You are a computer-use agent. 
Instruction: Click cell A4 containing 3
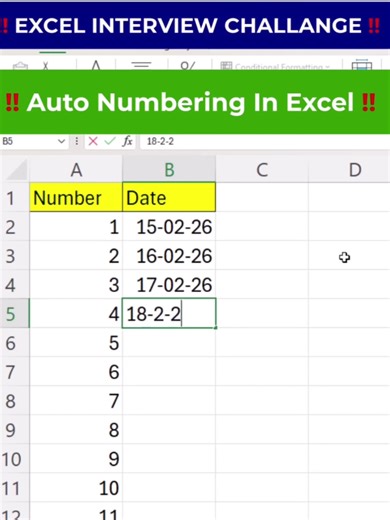click(76, 284)
